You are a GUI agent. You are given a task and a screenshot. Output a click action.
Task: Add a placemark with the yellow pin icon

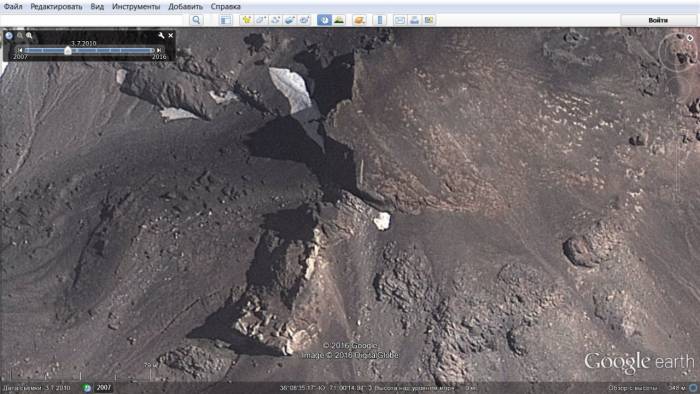point(246,20)
